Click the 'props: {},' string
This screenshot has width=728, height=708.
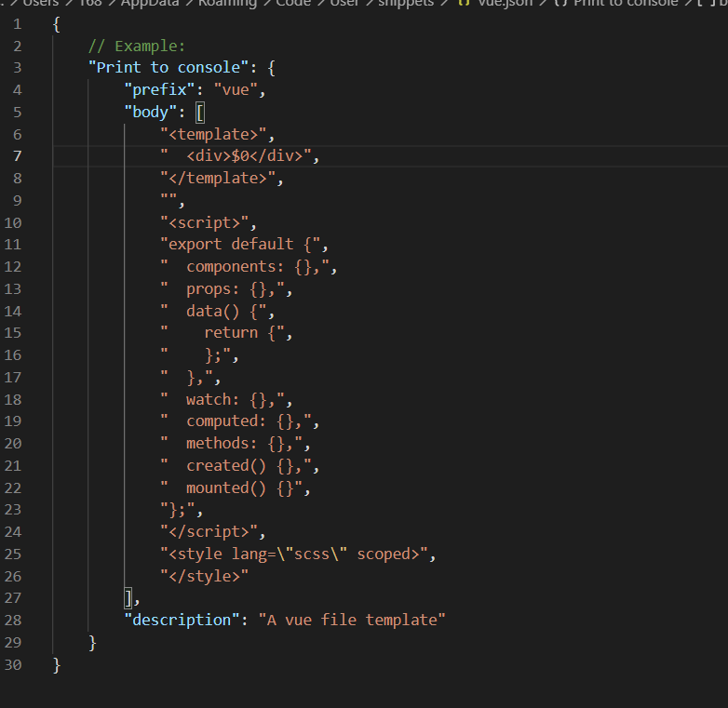(x=222, y=289)
